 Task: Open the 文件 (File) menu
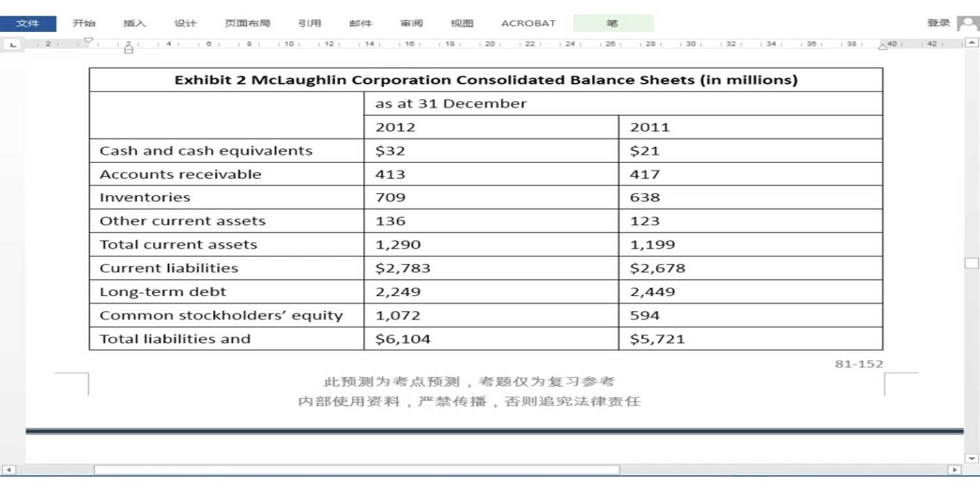click(x=27, y=24)
